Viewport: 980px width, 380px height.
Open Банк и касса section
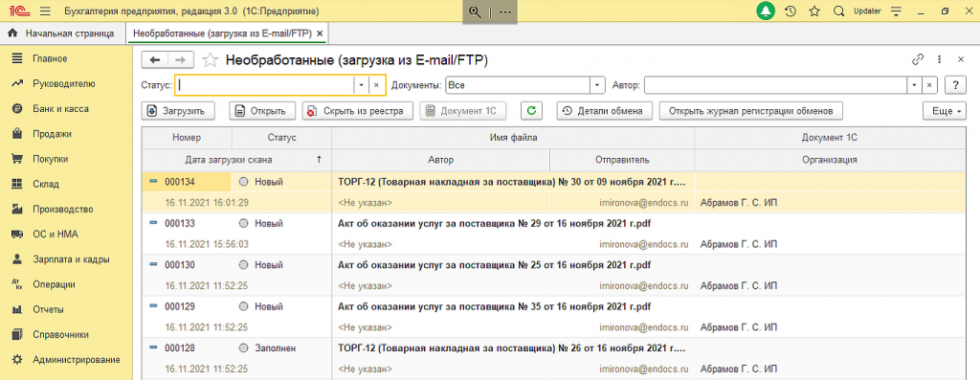pyautogui.click(x=60, y=109)
